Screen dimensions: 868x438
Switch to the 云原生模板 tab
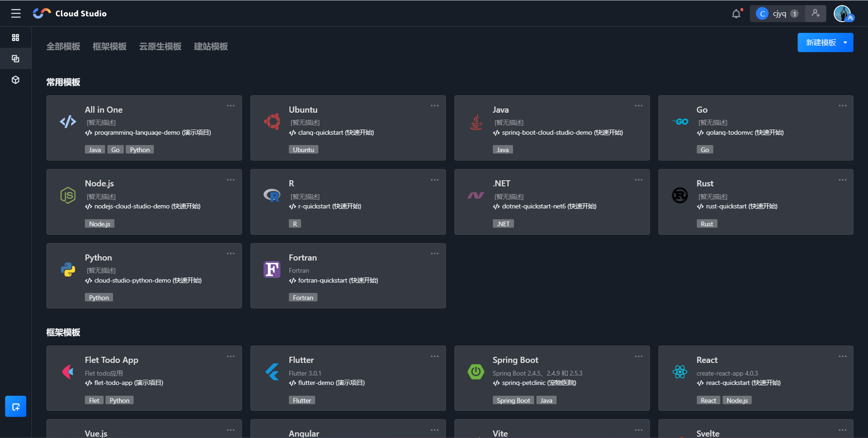coord(160,46)
